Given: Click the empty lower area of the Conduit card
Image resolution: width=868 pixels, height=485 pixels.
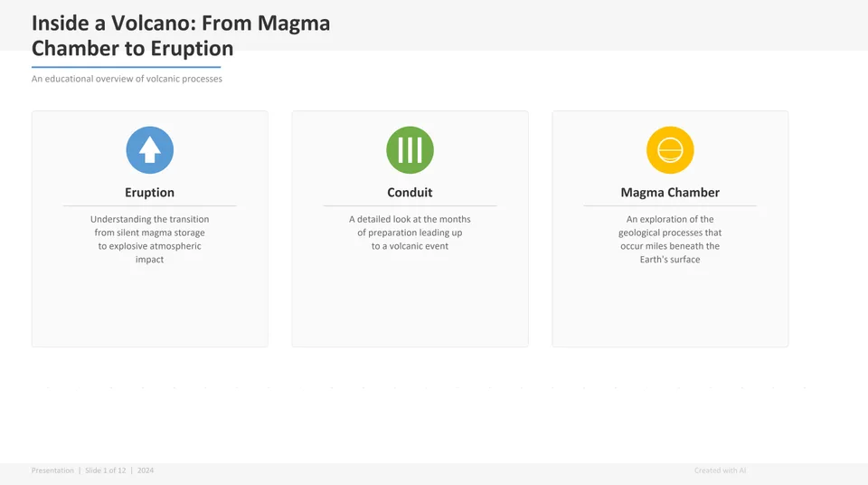Looking at the screenshot, I should (x=410, y=303).
